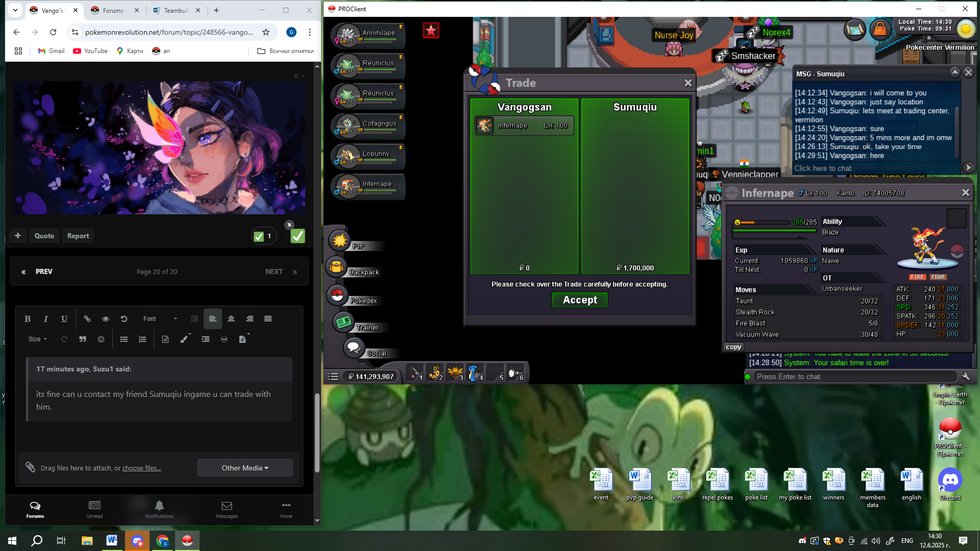Justify text in forum editor
Viewport: 980px width, 551px height.
pyautogui.click(x=268, y=319)
